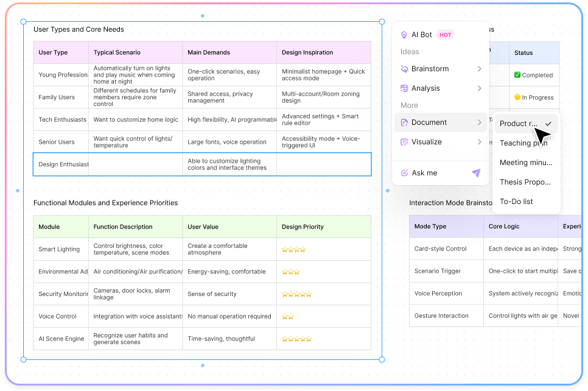The width and height of the screenshot is (588, 391).
Task: Click Smart Lighting four-star design priority rating
Action: [293, 249]
